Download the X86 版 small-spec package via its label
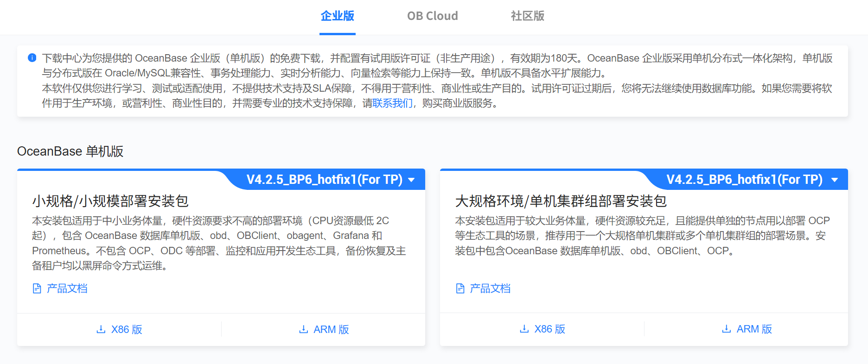This screenshot has height=364, width=868. [127, 329]
